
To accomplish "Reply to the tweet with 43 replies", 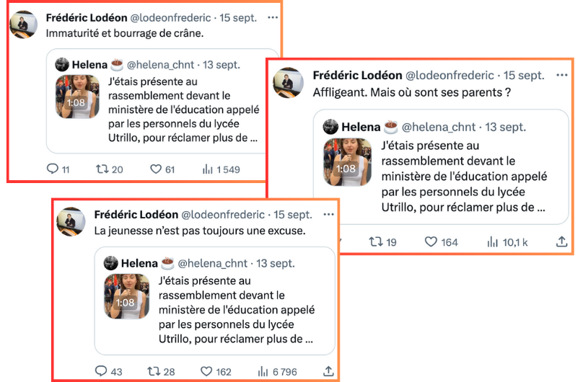I will (x=101, y=372).
